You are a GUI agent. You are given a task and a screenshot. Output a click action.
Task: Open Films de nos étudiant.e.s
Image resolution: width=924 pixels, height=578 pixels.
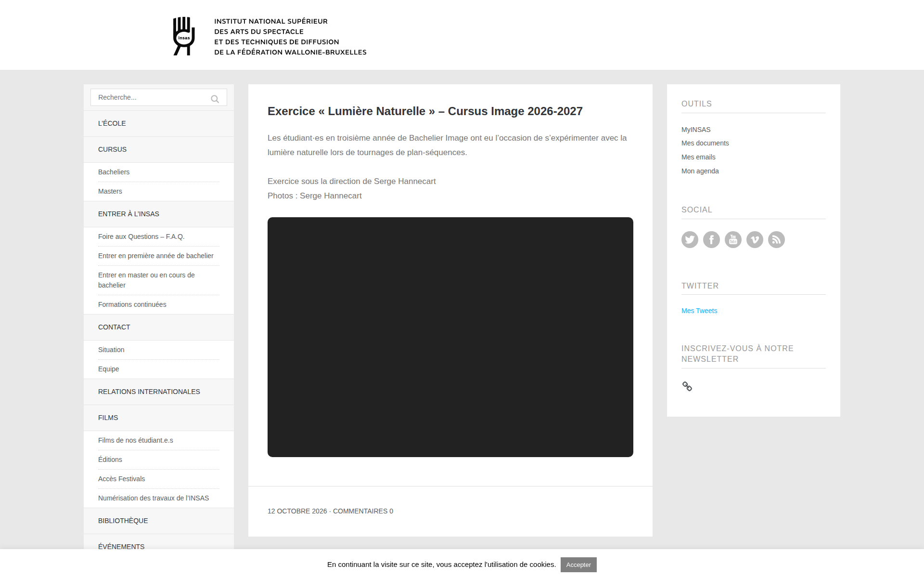pyautogui.click(x=136, y=440)
